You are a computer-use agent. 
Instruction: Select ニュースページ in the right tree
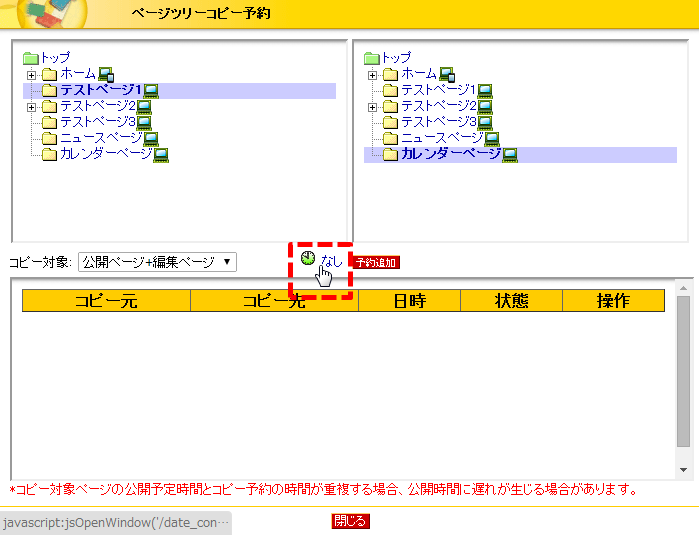[x=442, y=138]
